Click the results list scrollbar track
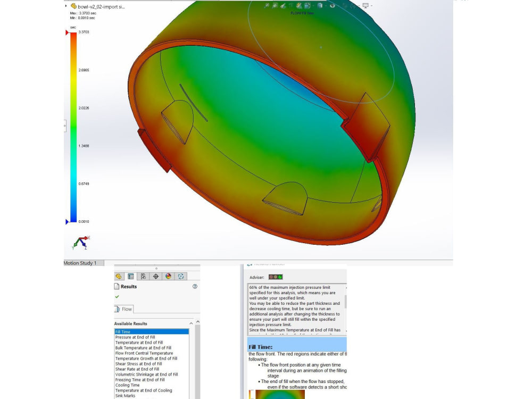 [198, 362]
